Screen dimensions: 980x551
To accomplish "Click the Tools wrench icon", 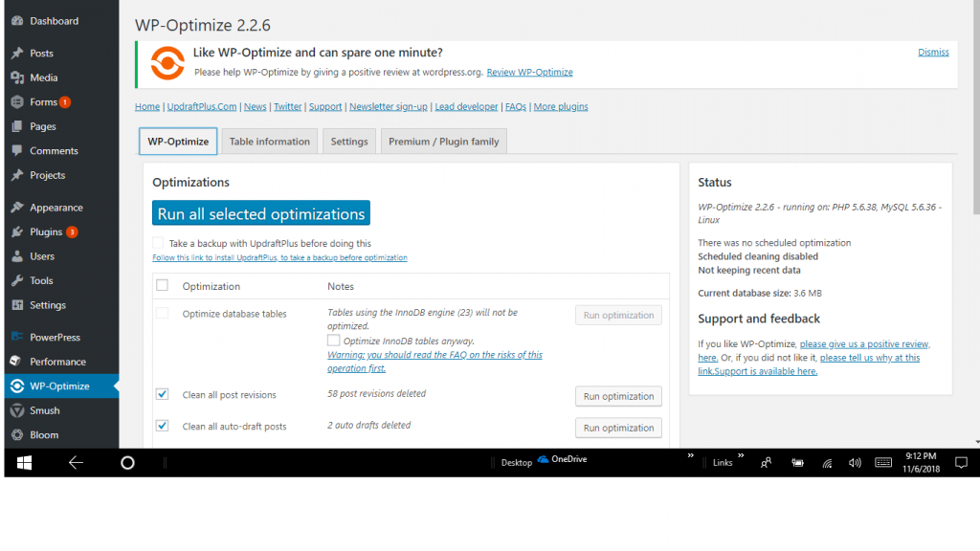I will [x=17, y=280].
